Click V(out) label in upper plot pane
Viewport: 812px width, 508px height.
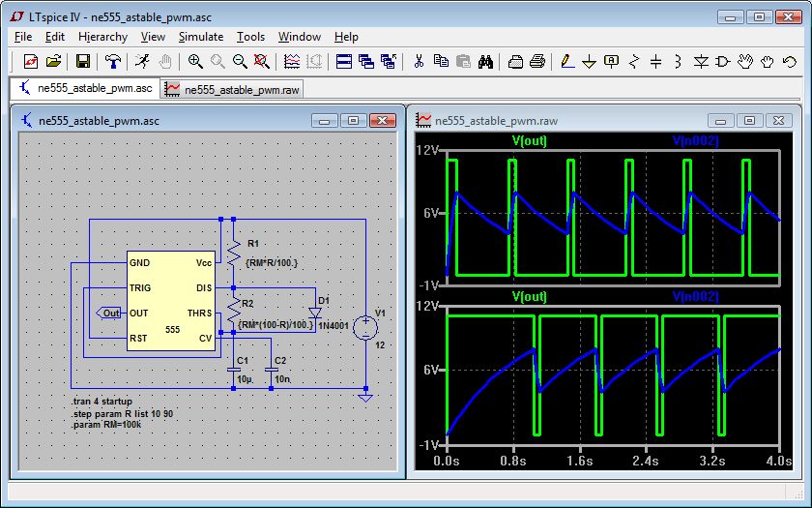529,140
